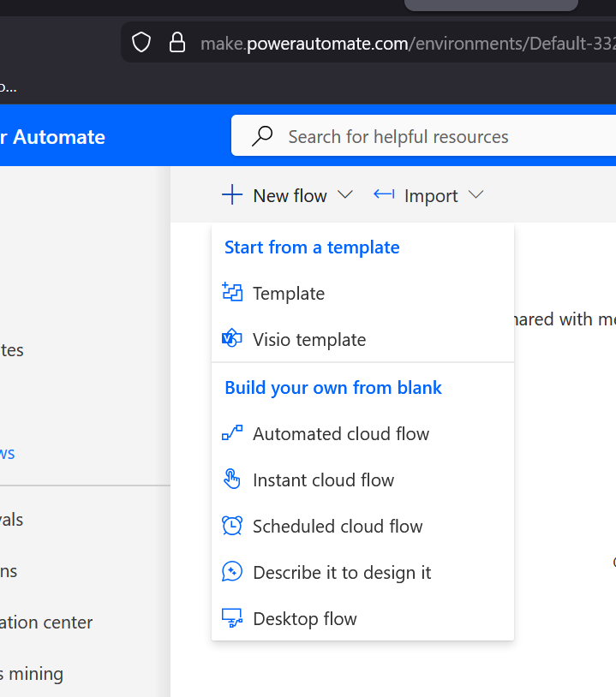
Task: Choose Desktop flow from the menu
Action: pos(305,618)
